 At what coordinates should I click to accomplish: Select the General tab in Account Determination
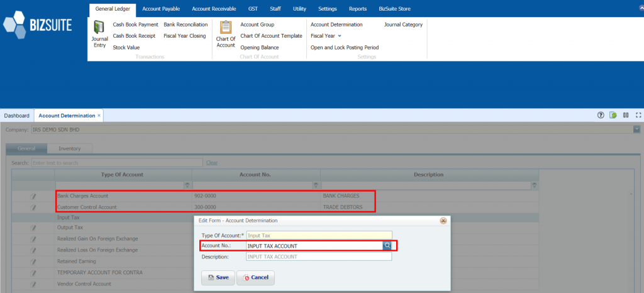[26, 148]
